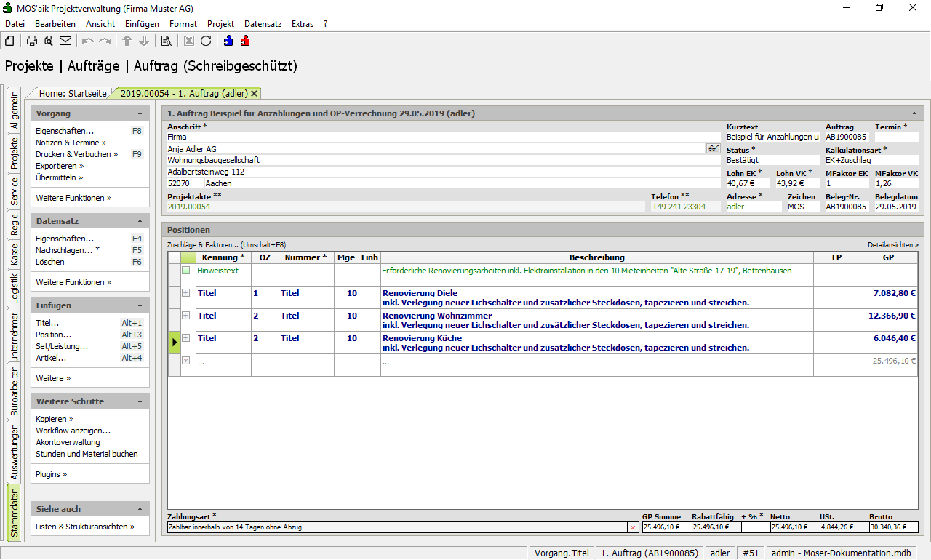Expand the Renovierung Küche title row

point(185,338)
